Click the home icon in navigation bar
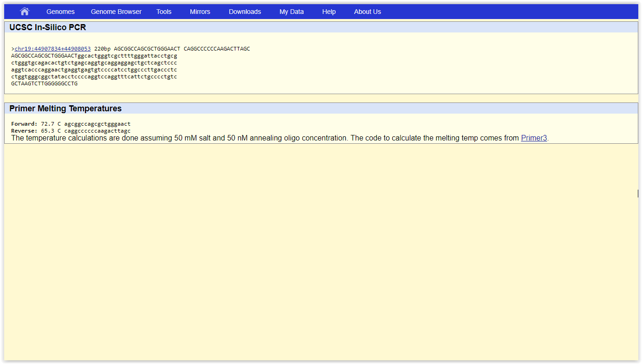This screenshot has height=364, width=642. tap(25, 12)
